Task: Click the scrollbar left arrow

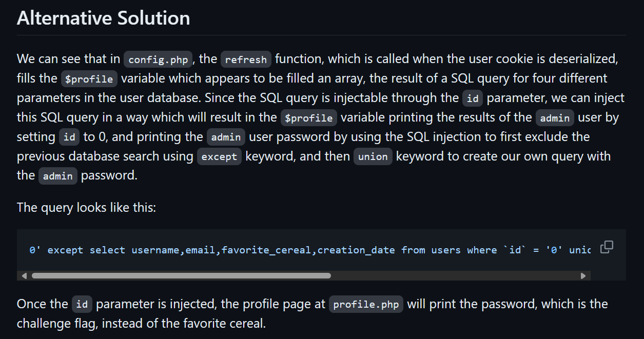Action: pyautogui.click(x=24, y=276)
